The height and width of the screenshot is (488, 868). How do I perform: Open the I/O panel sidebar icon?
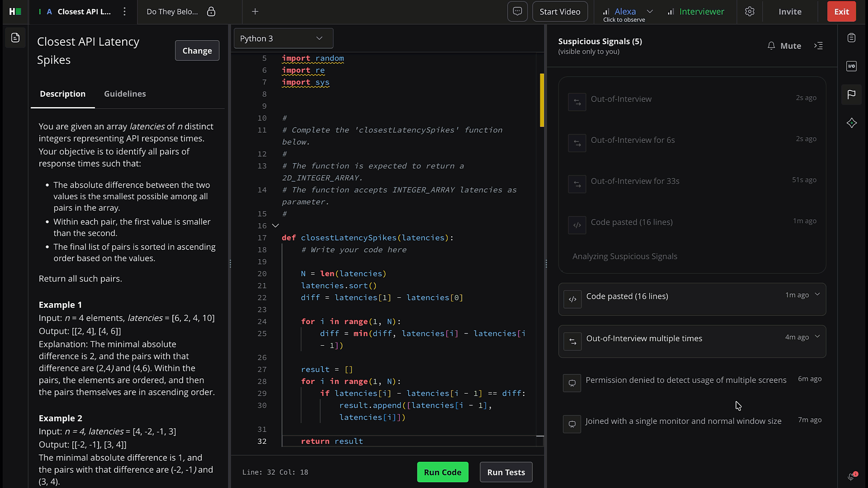(851, 66)
